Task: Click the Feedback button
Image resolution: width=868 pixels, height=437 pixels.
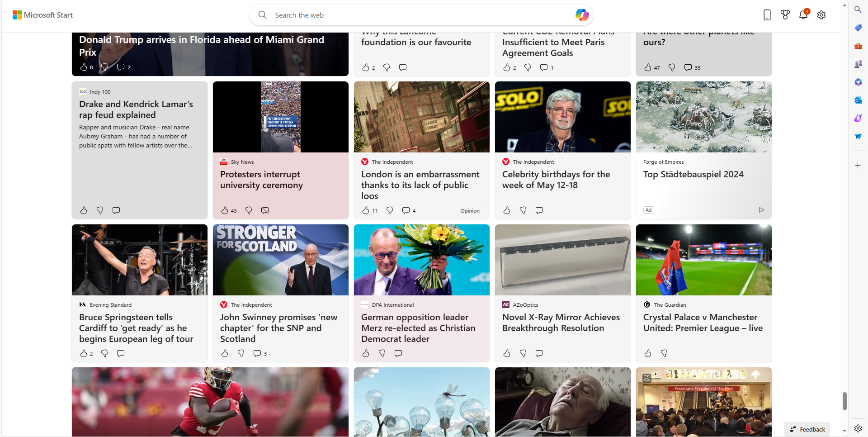Action: pos(807,429)
